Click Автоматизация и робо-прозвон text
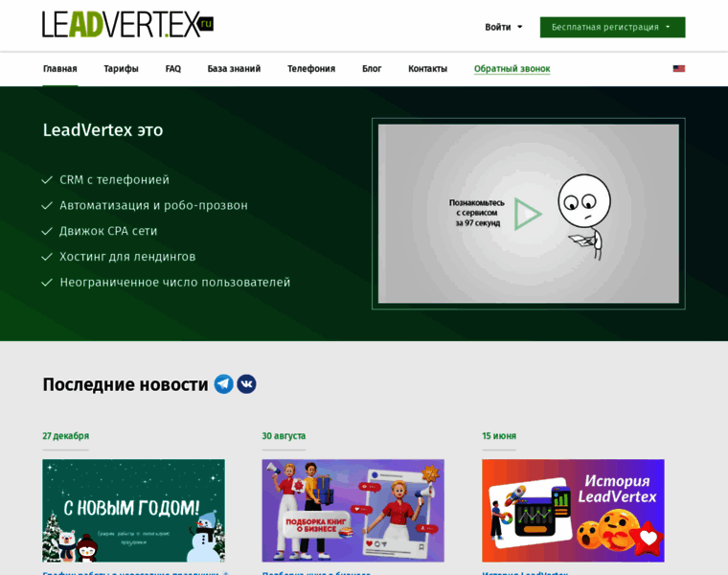Image resolution: width=728 pixels, height=575 pixels. [x=153, y=205]
